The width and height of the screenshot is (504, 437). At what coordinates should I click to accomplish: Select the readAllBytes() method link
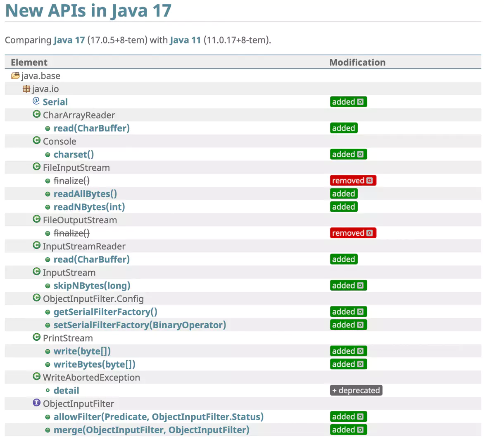(85, 193)
